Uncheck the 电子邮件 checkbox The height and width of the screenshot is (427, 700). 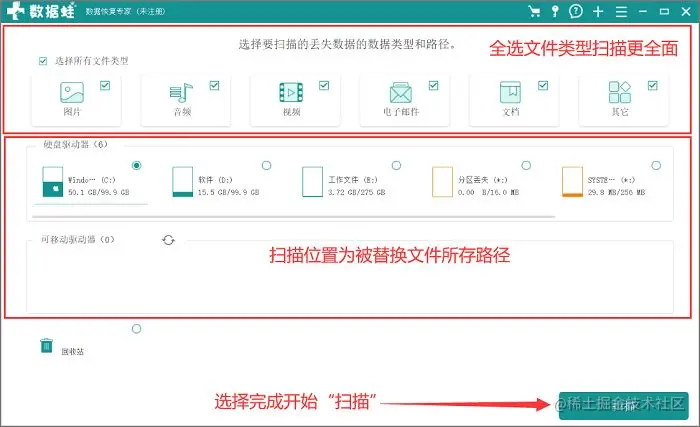point(433,85)
